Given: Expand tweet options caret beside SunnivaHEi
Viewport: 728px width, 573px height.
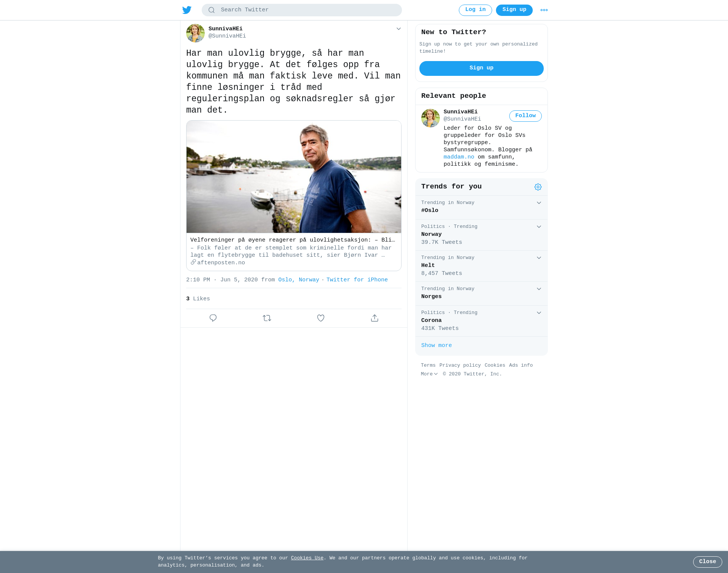Looking at the screenshot, I should click(x=399, y=29).
